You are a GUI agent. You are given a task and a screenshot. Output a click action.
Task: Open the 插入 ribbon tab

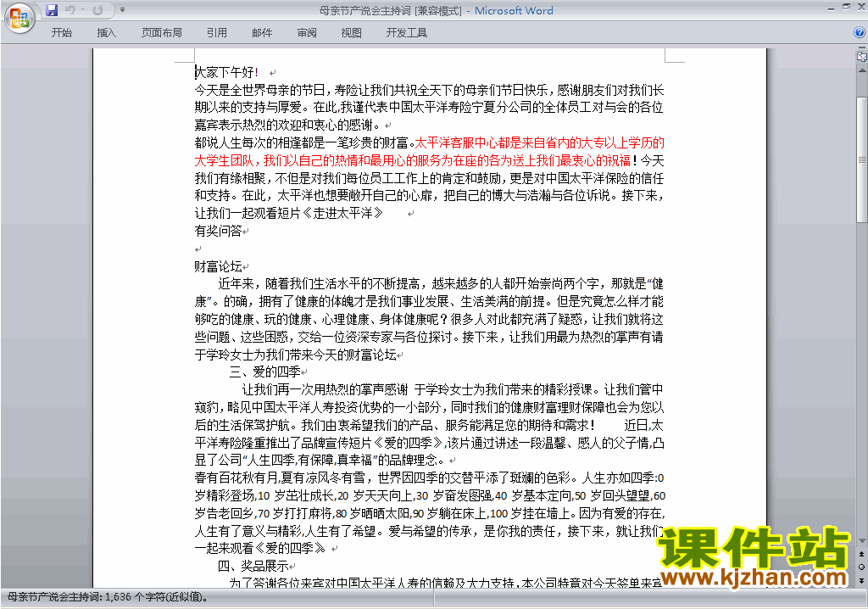click(106, 33)
